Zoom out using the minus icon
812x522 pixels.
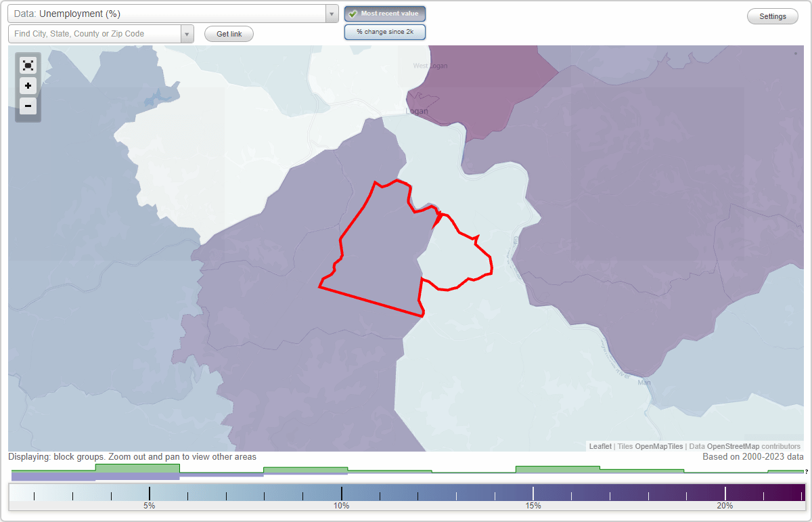coord(28,106)
